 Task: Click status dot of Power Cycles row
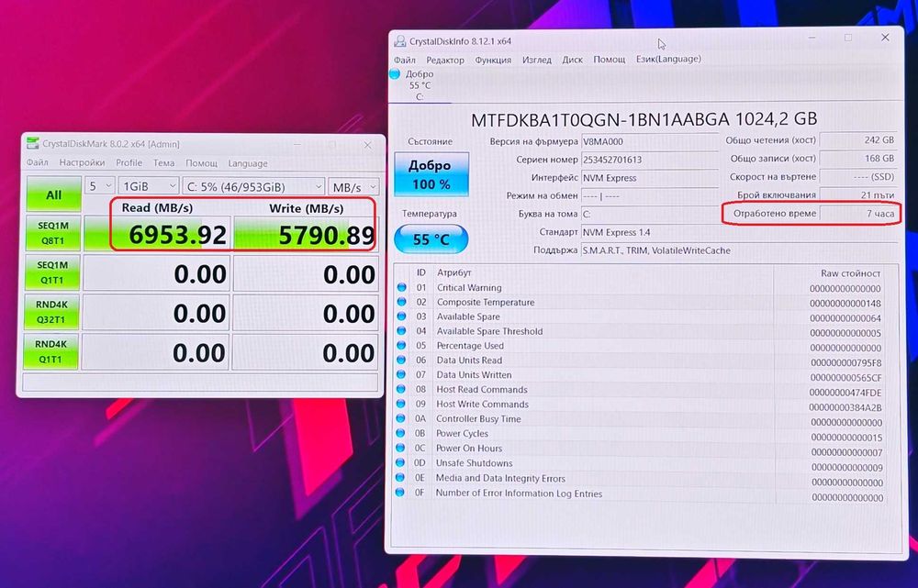[x=401, y=433]
